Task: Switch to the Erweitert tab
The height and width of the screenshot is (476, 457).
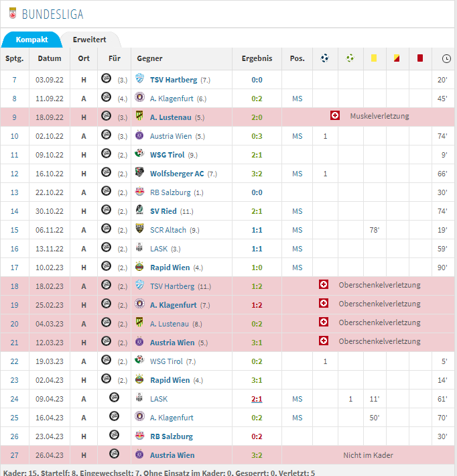Action: coord(89,40)
